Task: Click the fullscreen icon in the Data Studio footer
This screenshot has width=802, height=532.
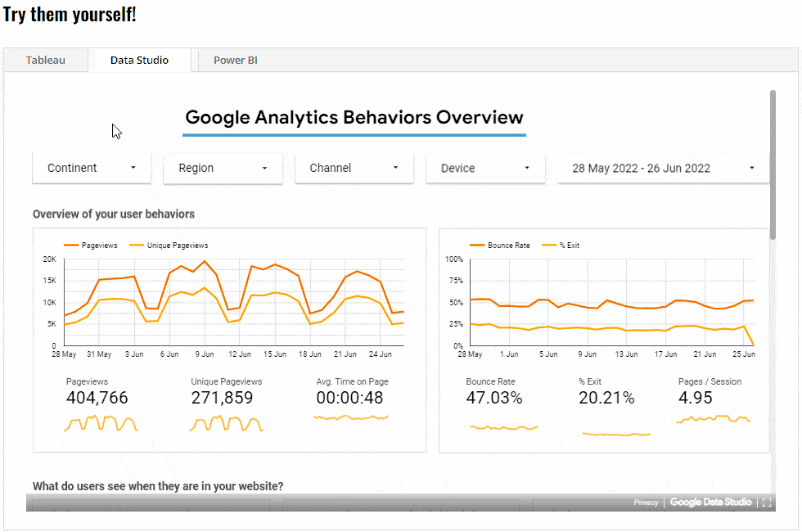Action: pyautogui.click(x=766, y=503)
